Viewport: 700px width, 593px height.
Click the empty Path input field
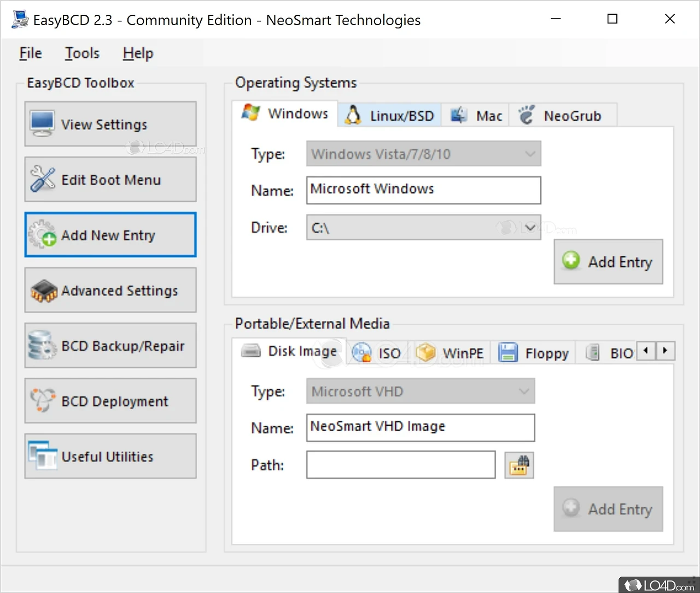pyautogui.click(x=401, y=465)
